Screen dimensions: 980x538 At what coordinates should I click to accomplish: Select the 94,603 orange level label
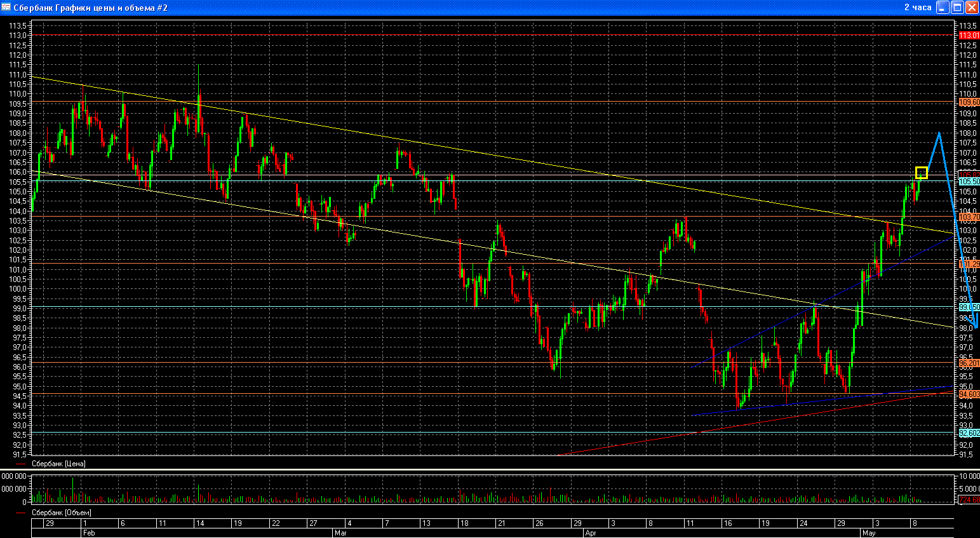969,394
